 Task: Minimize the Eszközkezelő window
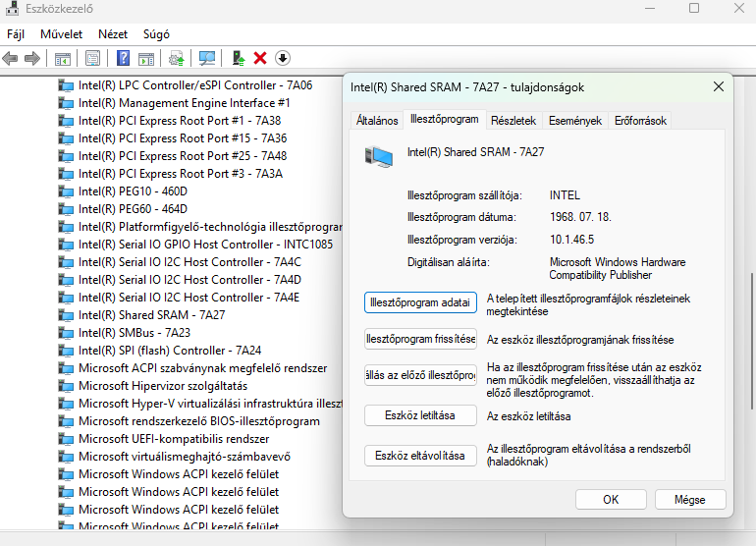pos(649,8)
